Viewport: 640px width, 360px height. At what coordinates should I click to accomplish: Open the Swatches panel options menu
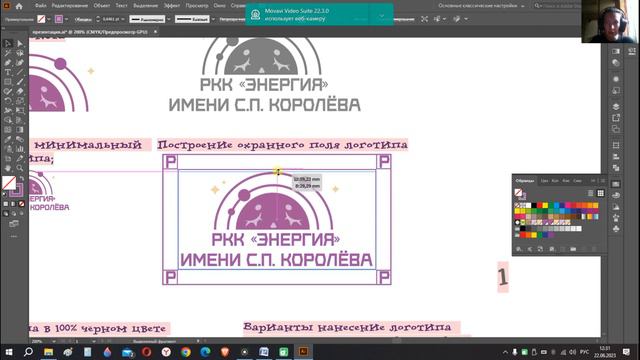pos(602,180)
